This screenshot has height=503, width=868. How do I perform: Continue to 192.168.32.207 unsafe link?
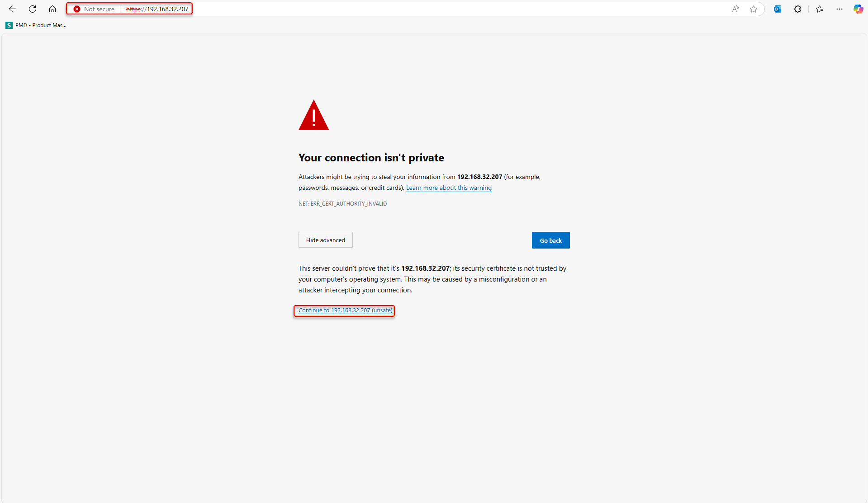pos(344,310)
